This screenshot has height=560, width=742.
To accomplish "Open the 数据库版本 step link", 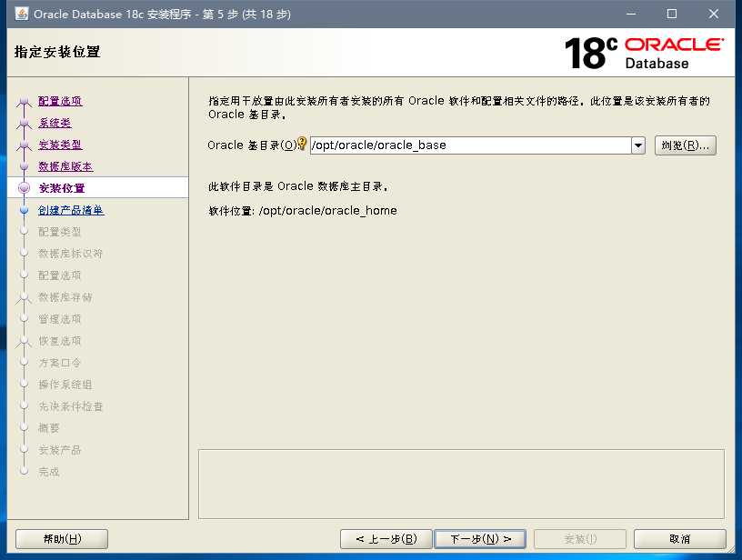I will [x=65, y=166].
